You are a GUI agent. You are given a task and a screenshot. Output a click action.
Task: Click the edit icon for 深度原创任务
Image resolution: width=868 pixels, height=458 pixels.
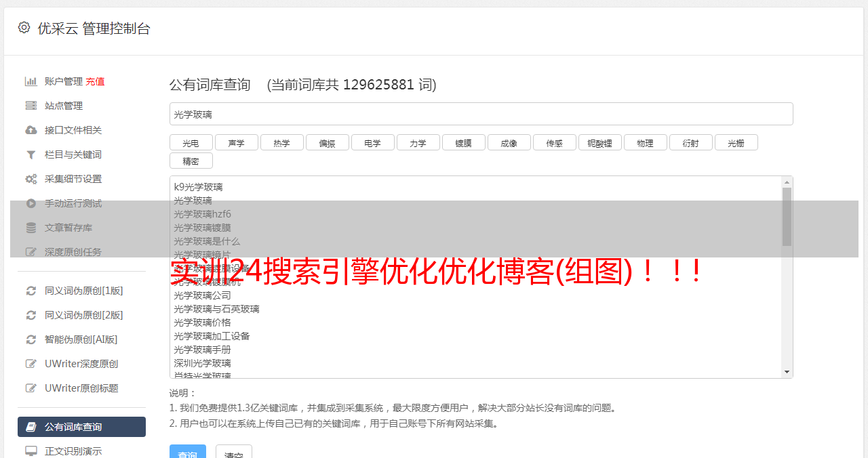click(x=31, y=252)
